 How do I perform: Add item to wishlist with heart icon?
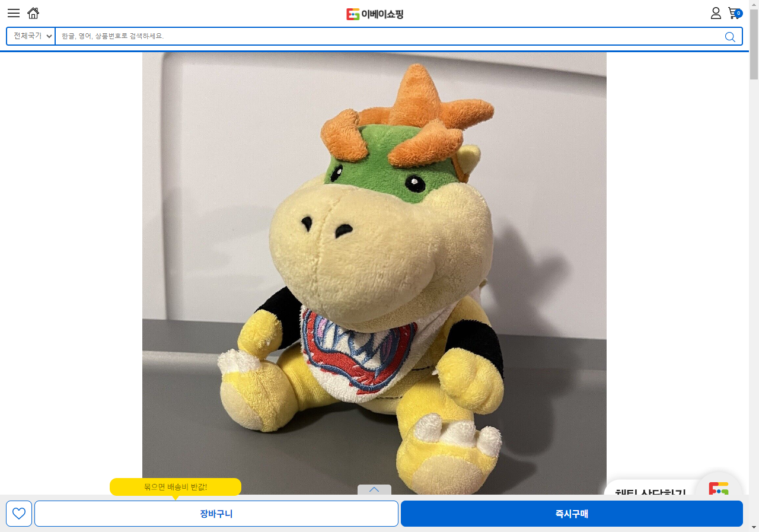point(19,514)
